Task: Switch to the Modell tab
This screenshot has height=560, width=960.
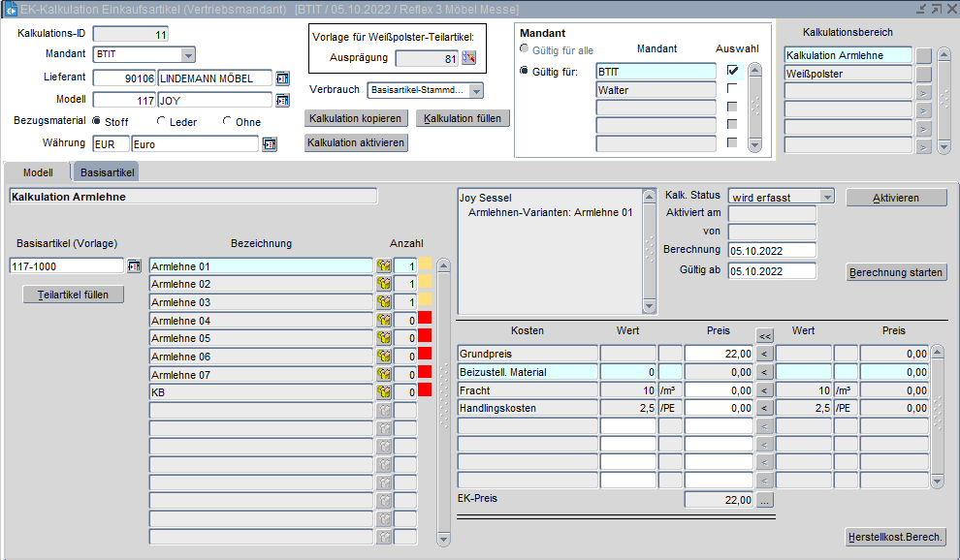Action: 38,172
